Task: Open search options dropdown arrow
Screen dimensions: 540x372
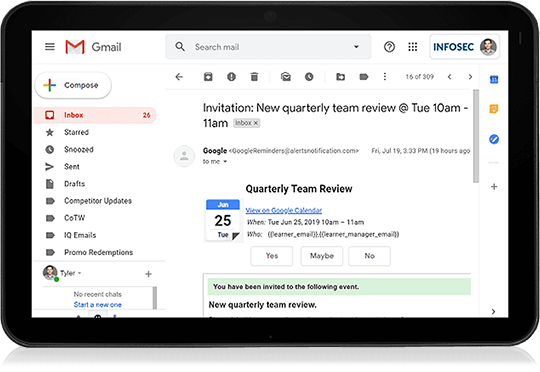Action: click(x=356, y=46)
